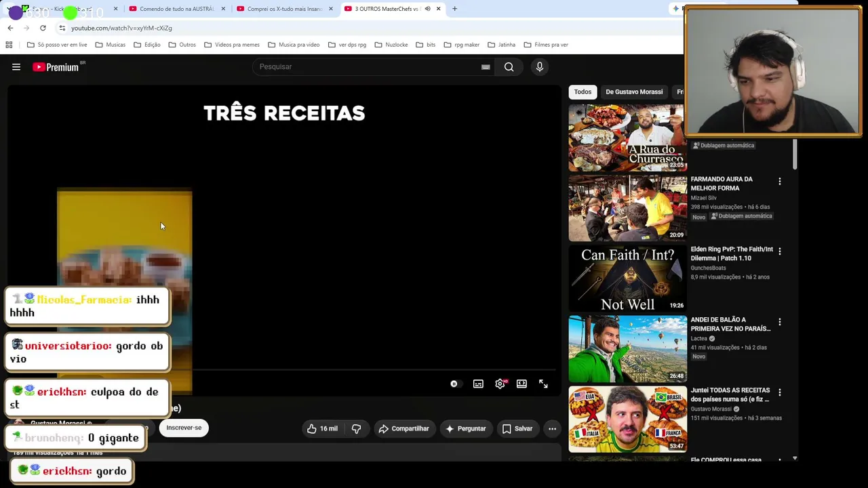Go back in browser history
The width and height of the screenshot is (868, 488).
pos(10,28)
